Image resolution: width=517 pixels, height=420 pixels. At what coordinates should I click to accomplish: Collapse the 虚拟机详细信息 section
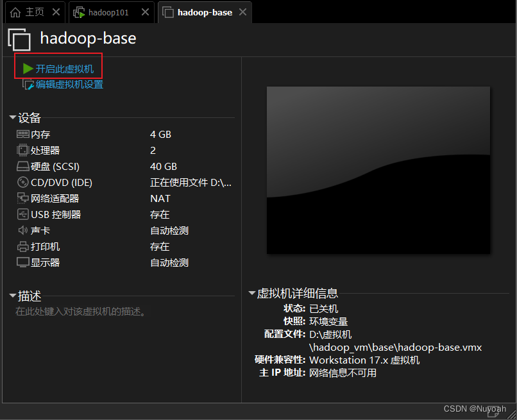point(252,293)
